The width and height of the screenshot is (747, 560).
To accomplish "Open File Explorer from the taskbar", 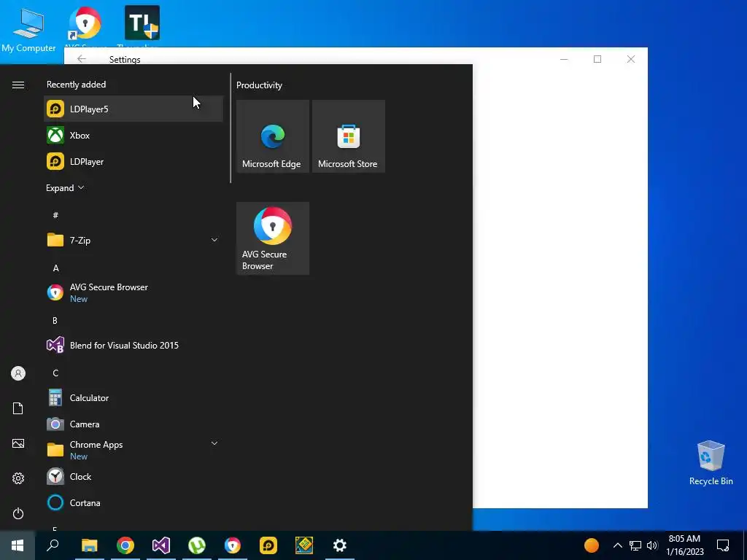I will tap(89, 545).
